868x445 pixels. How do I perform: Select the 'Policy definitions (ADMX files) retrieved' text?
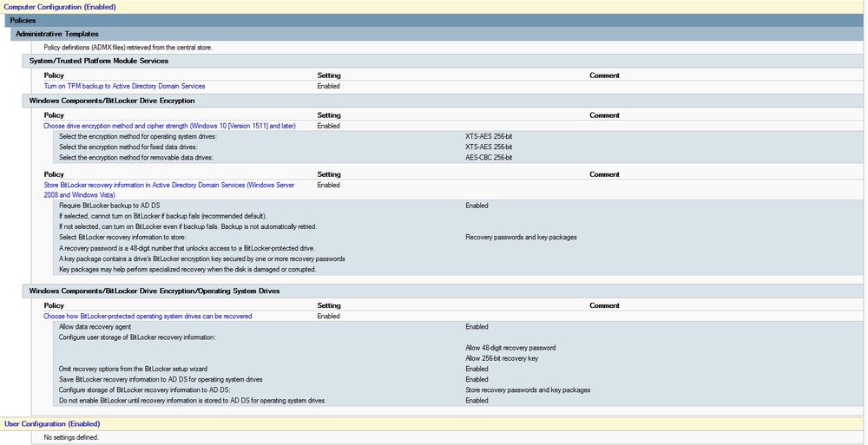[x=128, y=48]
